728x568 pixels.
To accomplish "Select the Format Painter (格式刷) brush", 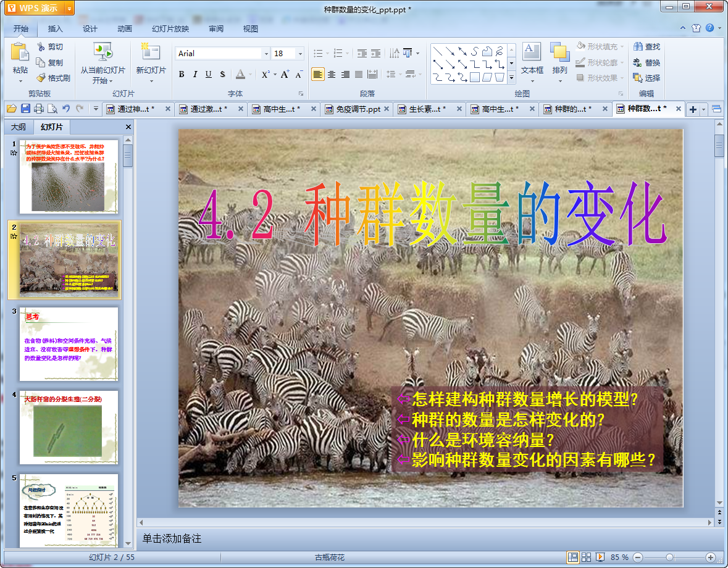I will click(x=41, y=78).
